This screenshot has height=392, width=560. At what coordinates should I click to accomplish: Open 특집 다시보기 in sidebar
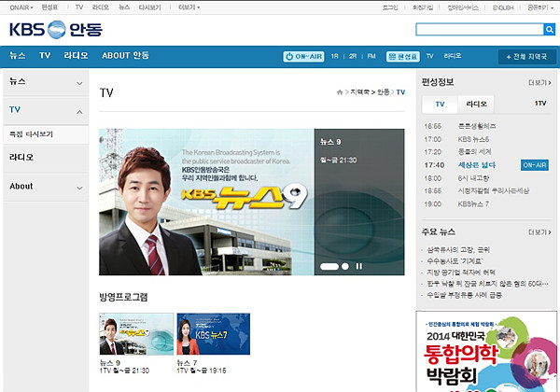pyautogui.click(x=31, y=134)
